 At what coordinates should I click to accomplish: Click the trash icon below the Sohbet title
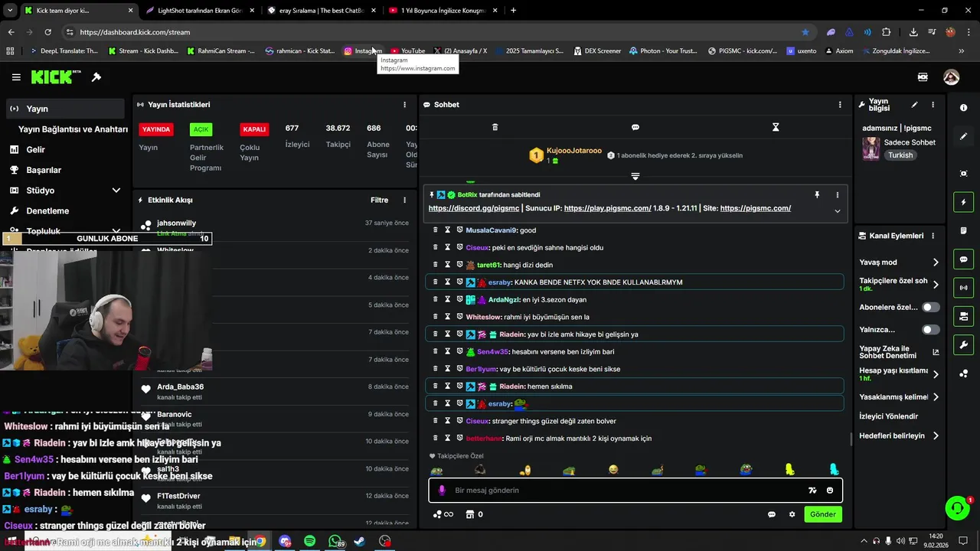coord(495,127)
